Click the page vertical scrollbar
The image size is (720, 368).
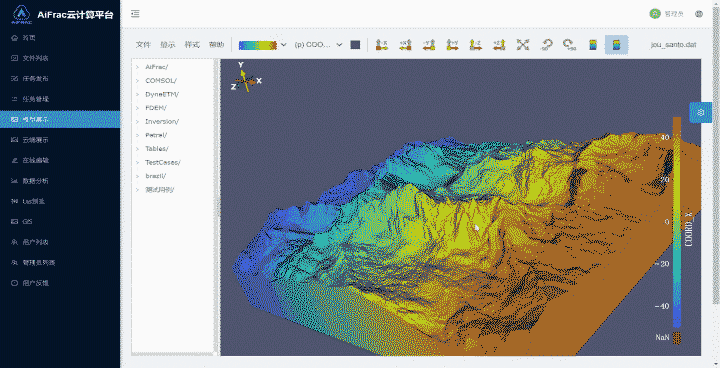(716, 156)
